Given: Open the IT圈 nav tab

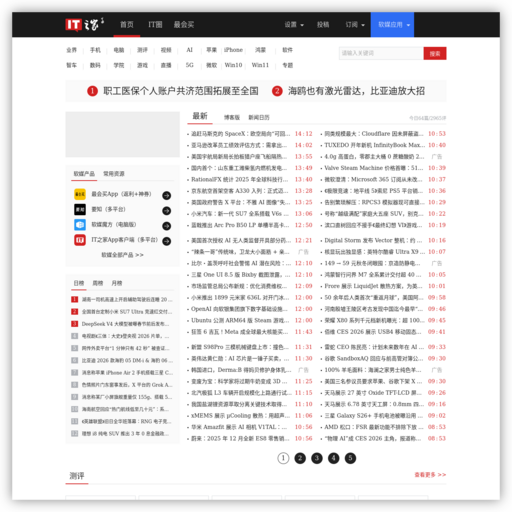Looking at the screenshot, I should click(x=155, y=25).
